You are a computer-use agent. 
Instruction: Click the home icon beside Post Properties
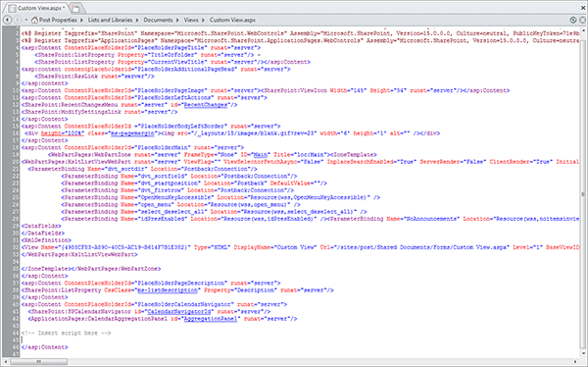pyautogui.click(x=35, y=20)
